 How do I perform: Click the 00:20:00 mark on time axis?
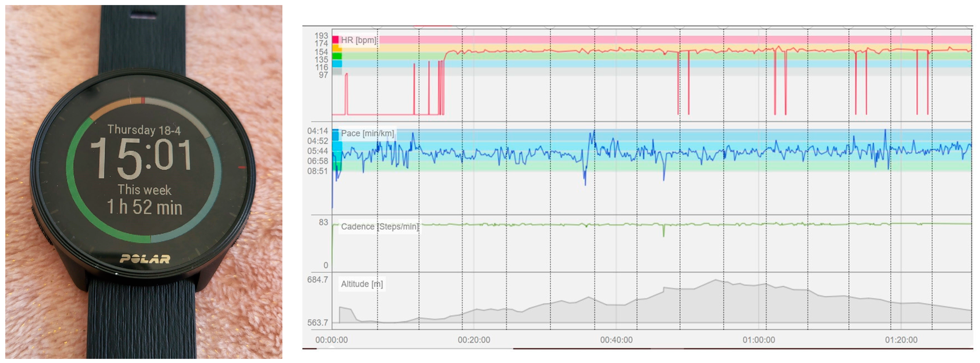coord(474,340)
